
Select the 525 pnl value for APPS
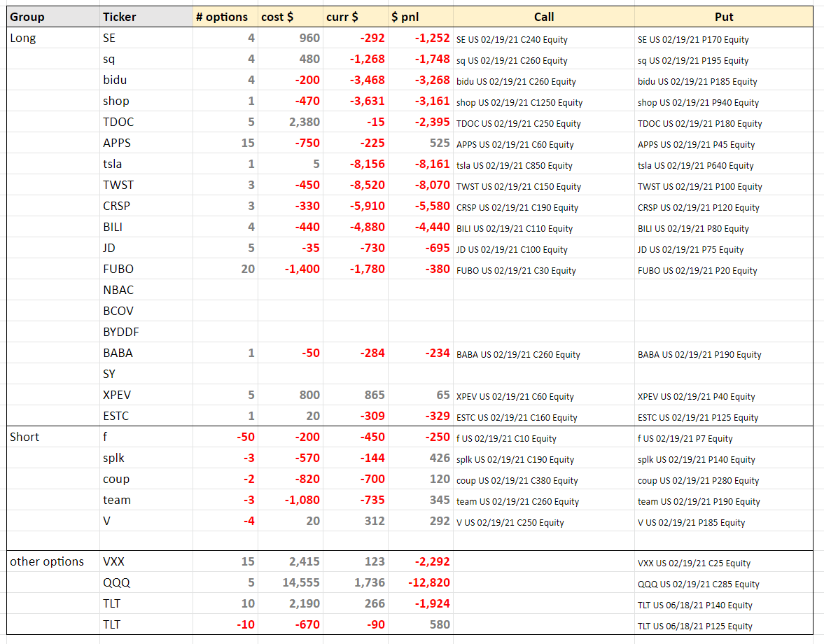pos(421,143)
